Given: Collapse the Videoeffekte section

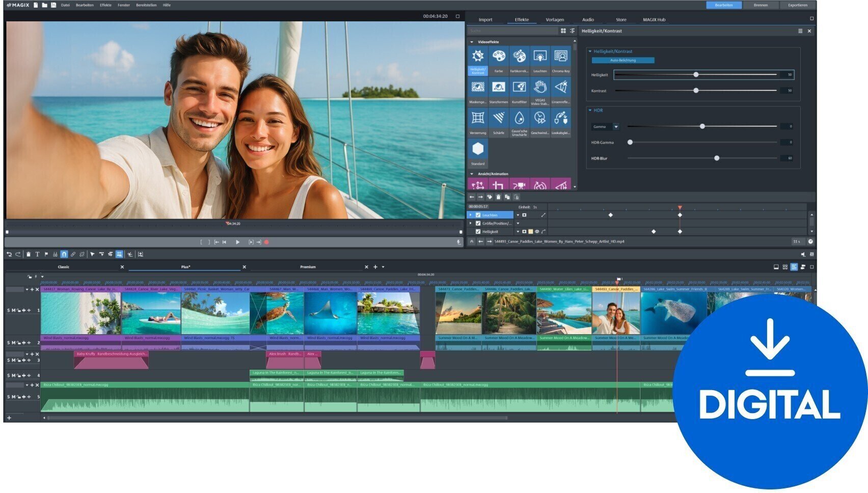Looking at the screenshot, I should (x=472, y=41).
